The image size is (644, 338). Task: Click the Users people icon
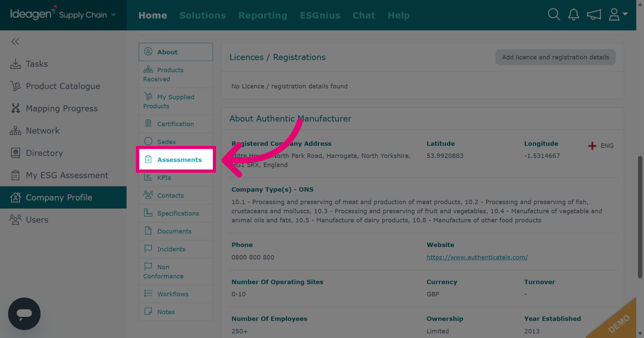pyautogui.click(x=15, y=220)
